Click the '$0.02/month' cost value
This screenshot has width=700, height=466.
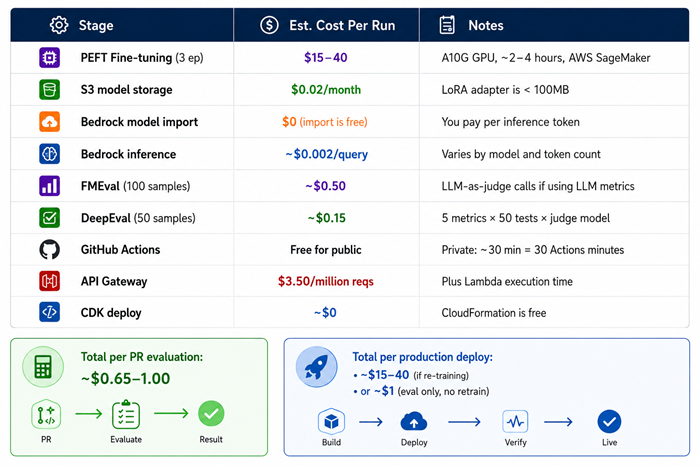pos(326,90)
